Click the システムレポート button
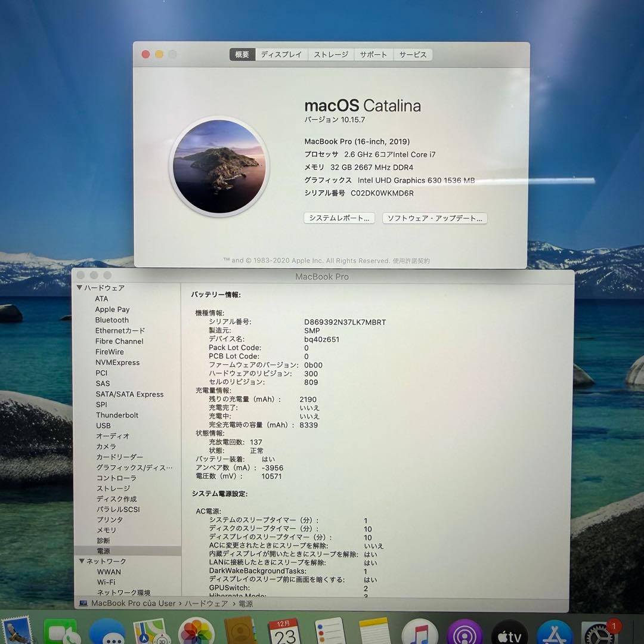Screen dimensions: 644x644 pos(339,218)
